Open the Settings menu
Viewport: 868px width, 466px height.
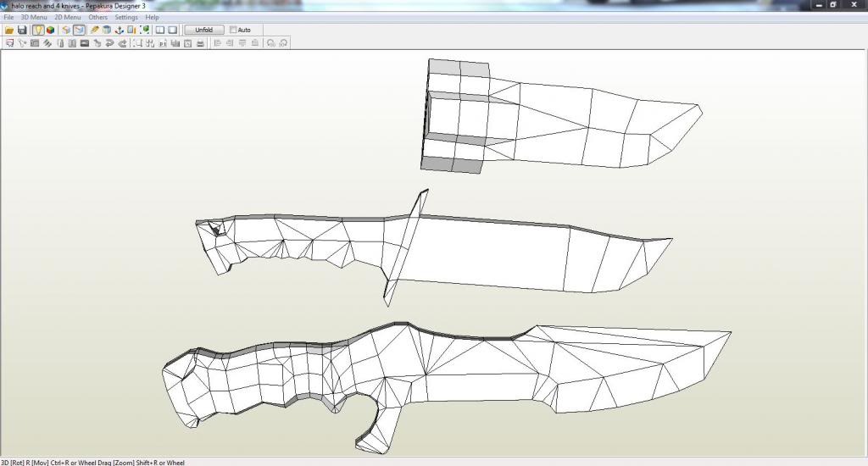click(x=126, y=17)
